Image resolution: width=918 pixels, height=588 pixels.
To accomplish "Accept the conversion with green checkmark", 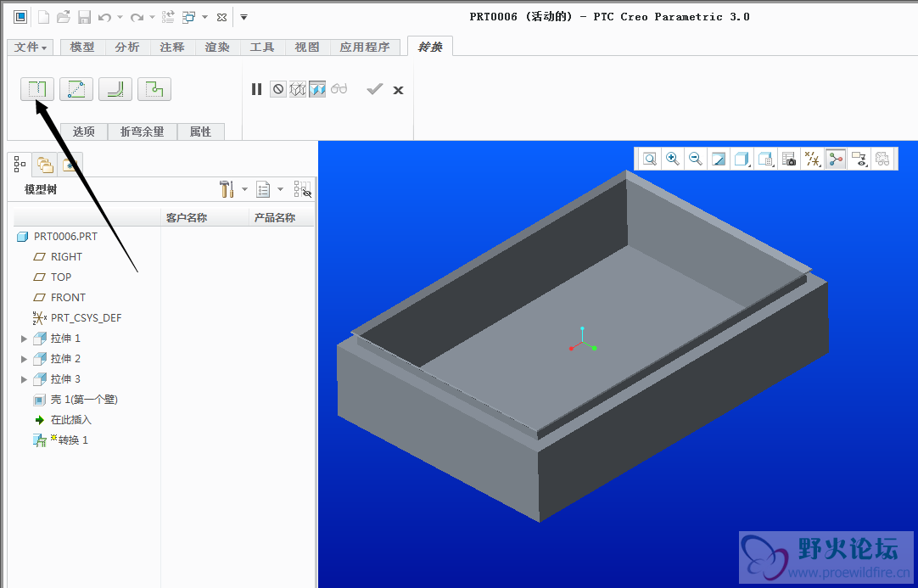I will tap(375, 89).
